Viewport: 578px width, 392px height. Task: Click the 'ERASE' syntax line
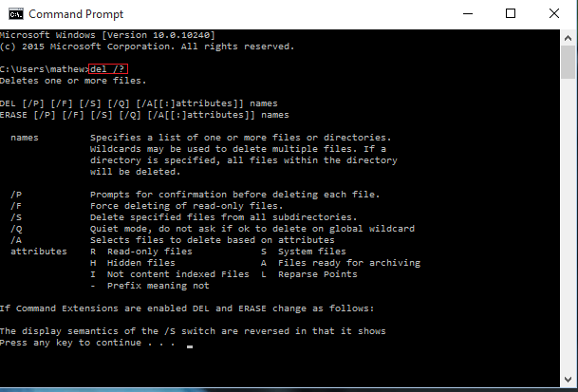point(142,115)
